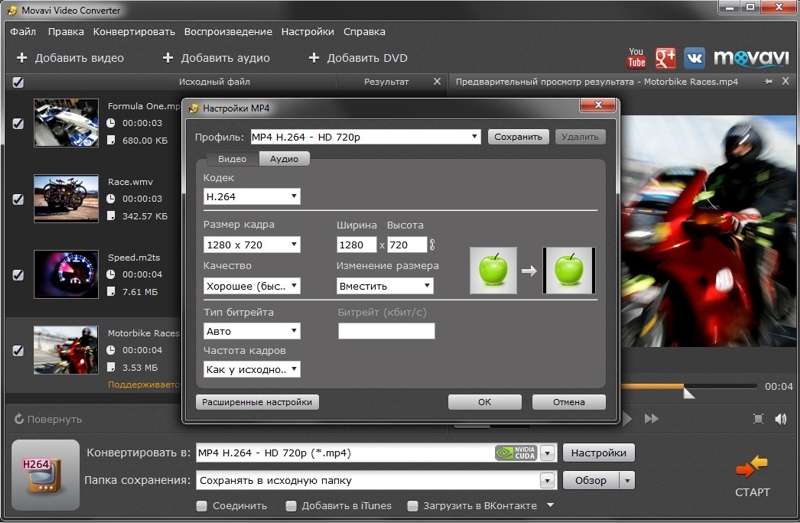The width and height of the screenshot is (800, 523).
Task: Click the aspect ratio lock icon
Action: point(432,244)
